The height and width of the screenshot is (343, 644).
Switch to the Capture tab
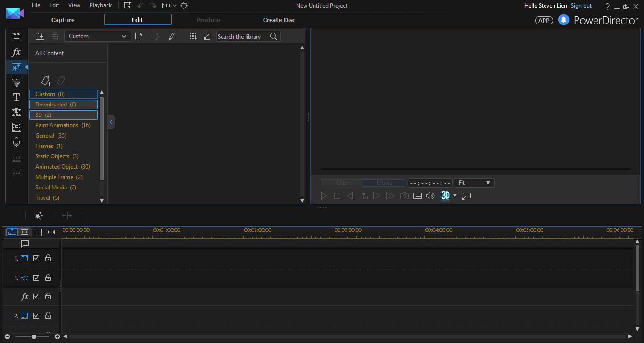click(x=63, y=20)
